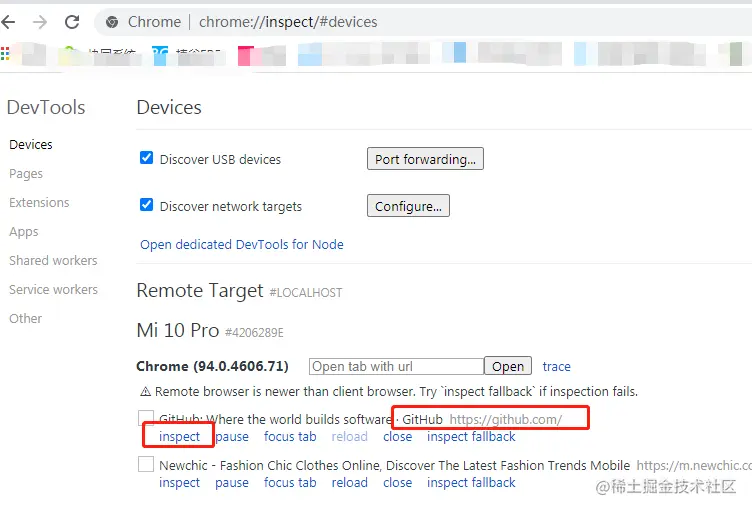Click inspect fallback for GitHub tab
The height and width of the screenshot is (511, 752).
471,437
